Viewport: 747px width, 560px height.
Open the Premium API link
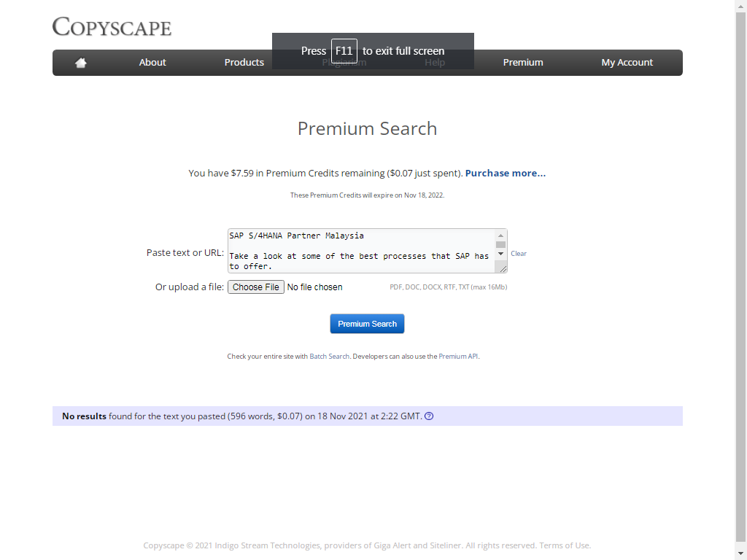click(458, 356)
